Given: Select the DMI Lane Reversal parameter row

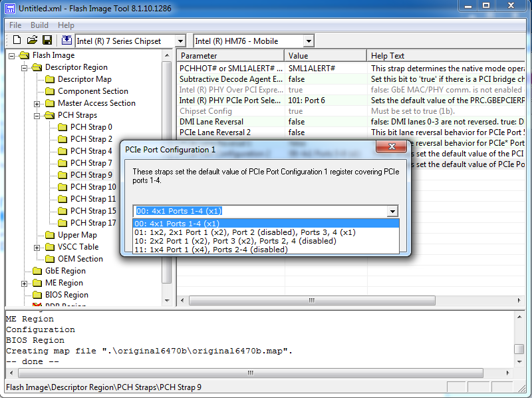Looking at the screenshot, I should [351, 122].
